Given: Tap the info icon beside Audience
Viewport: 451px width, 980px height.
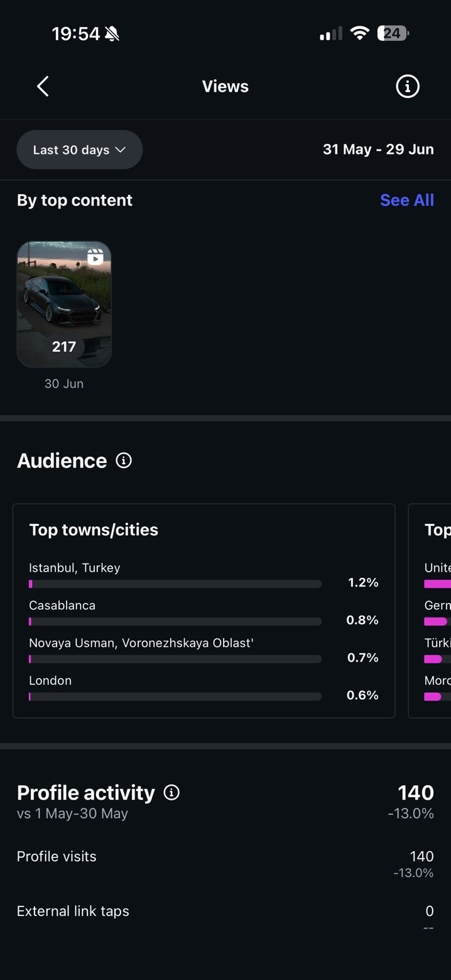Looking at the screenshot, I should [124, 460].
